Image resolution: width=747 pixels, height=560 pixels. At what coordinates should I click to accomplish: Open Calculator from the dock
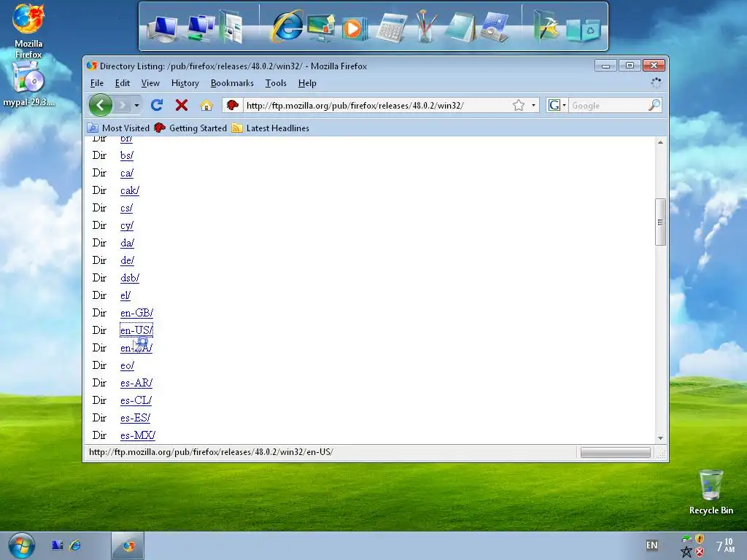[x=392, y=28]
